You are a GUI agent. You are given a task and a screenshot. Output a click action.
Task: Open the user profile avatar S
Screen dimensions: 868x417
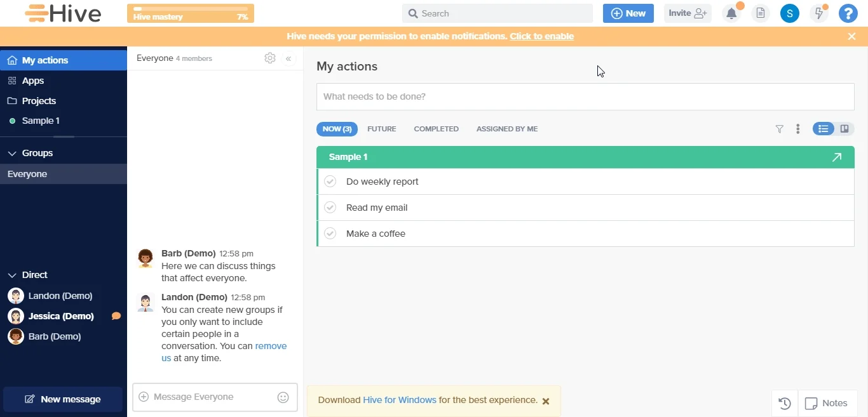tap(790, 13)
